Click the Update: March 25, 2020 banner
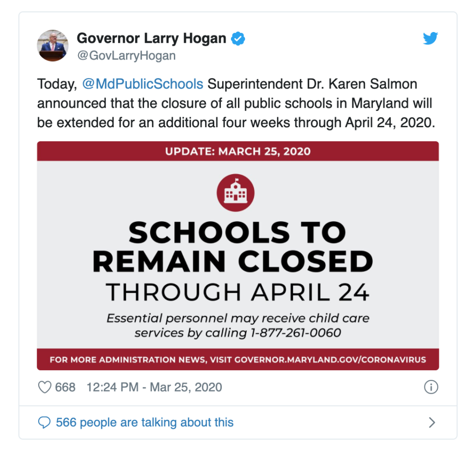 point(238,151)
